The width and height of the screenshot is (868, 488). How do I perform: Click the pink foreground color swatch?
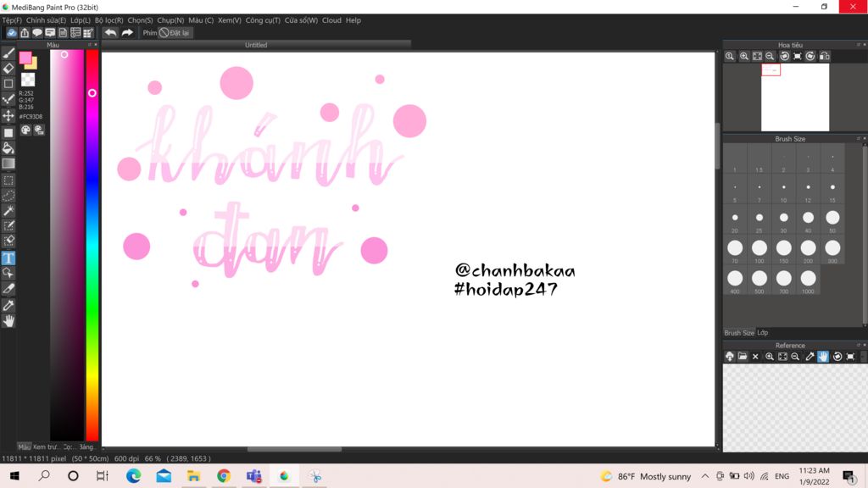tap(25, 58)
